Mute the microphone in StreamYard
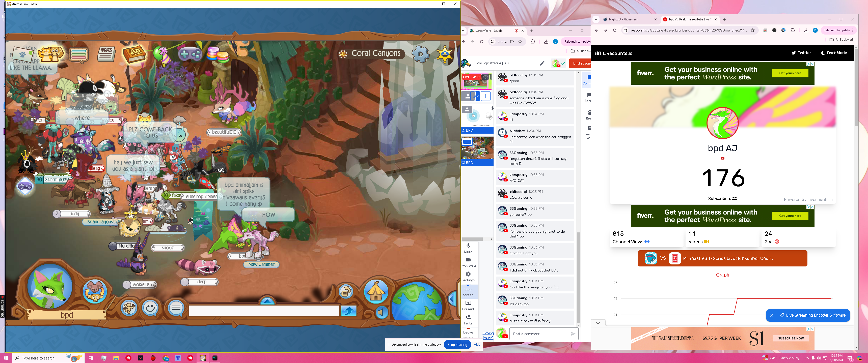 click(x=468, y=248)
